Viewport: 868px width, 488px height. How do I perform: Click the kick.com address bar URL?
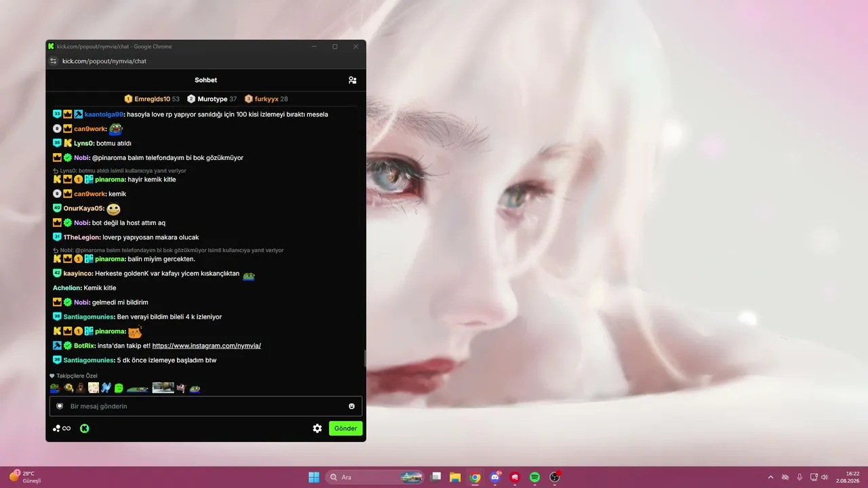104,61
